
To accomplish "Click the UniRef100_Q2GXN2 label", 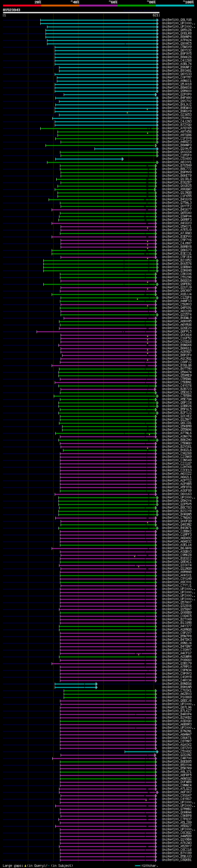I will [176, 755].
